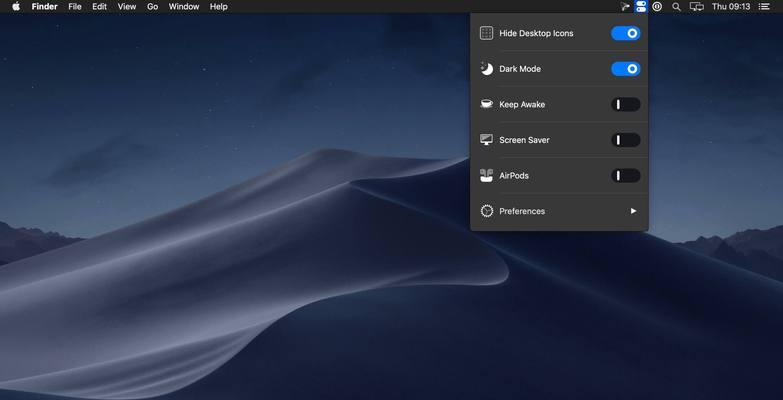The image size is (783, 400).
Task: Open the View menu
Action: [x=127, y=6]
